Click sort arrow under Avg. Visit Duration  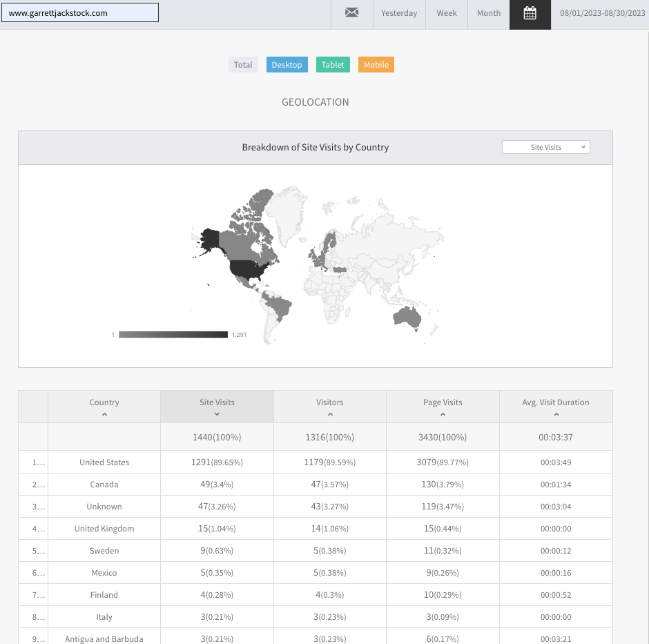pos(556,415)
